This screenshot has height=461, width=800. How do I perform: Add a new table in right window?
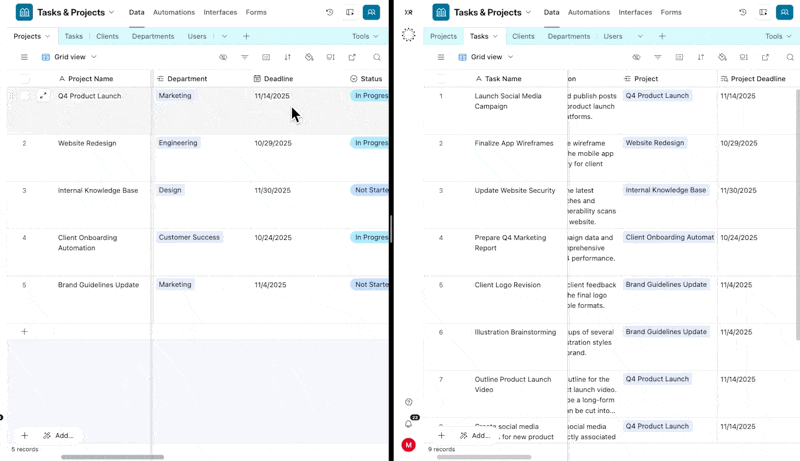click(x=662, y=36)
